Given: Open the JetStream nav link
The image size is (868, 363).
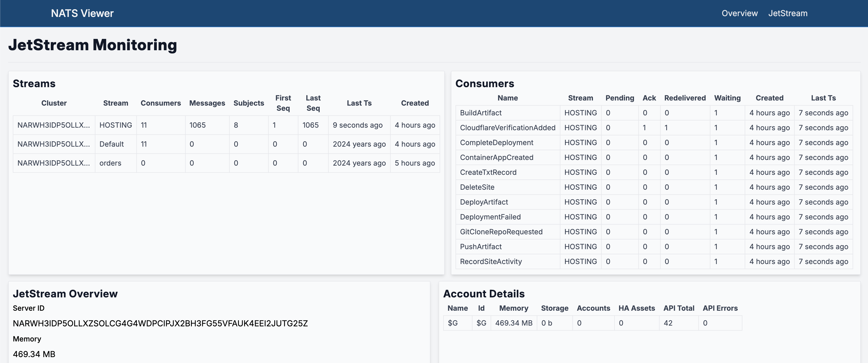Looking at the screenshot, I should (x=788, y=13).
